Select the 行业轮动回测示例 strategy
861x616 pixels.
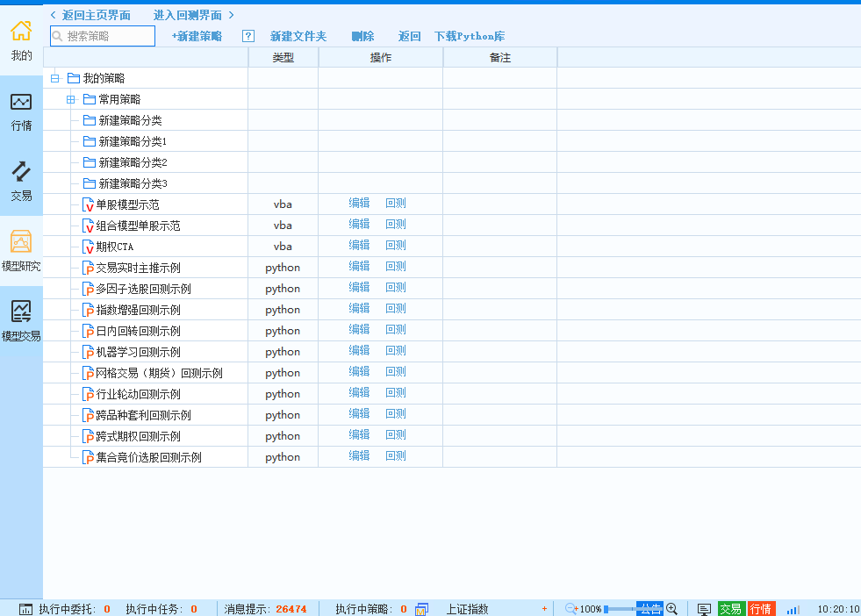(138, 394)
